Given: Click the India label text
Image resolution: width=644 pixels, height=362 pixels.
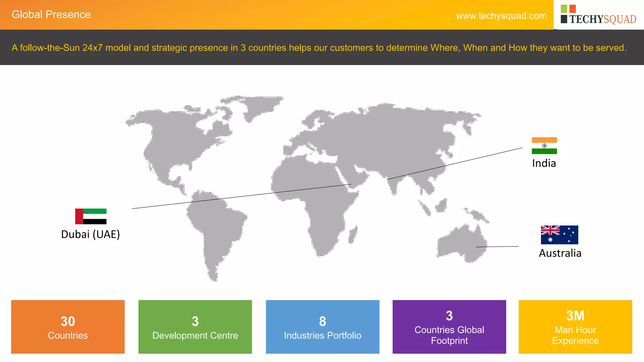Looking at the screenshot, I should click(x=544, y=163).
